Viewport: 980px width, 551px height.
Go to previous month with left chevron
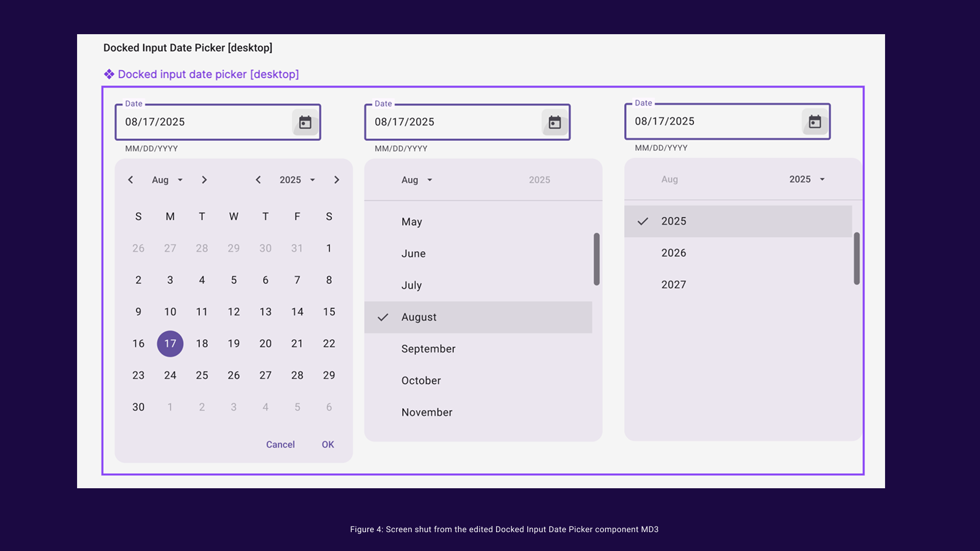click(131, 180)
